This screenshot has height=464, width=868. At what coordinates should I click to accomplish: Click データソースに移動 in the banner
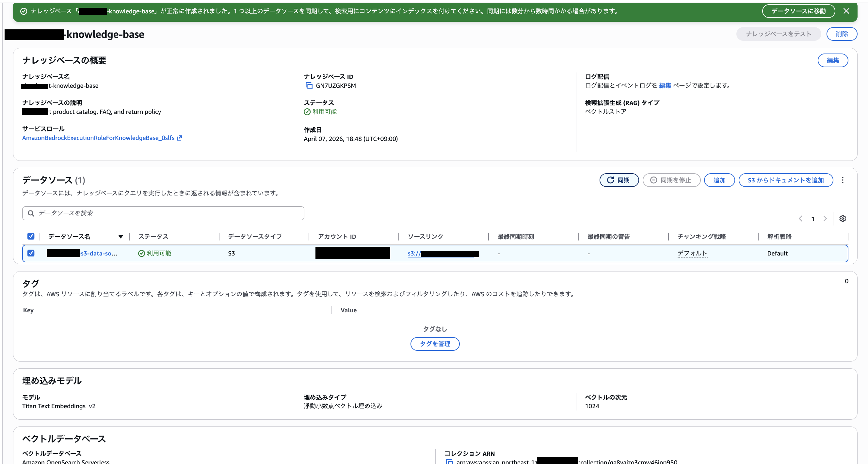point(798,11)
